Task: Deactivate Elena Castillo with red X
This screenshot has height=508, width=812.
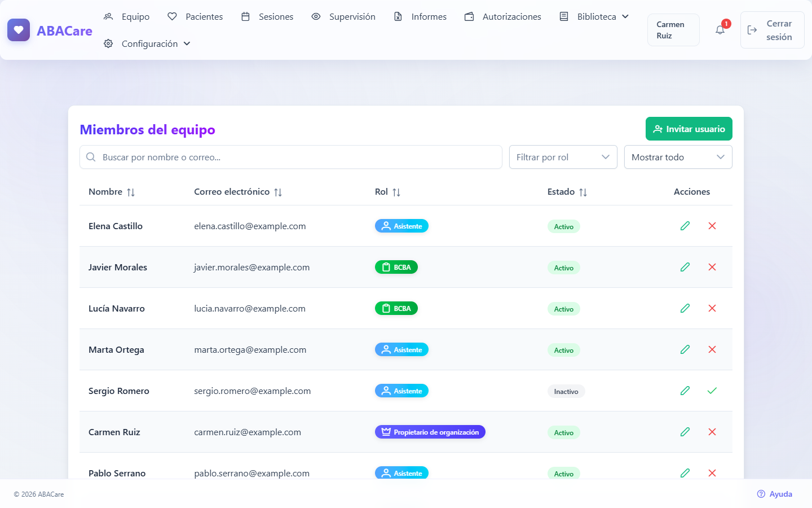Action: [x=712, y=226]
